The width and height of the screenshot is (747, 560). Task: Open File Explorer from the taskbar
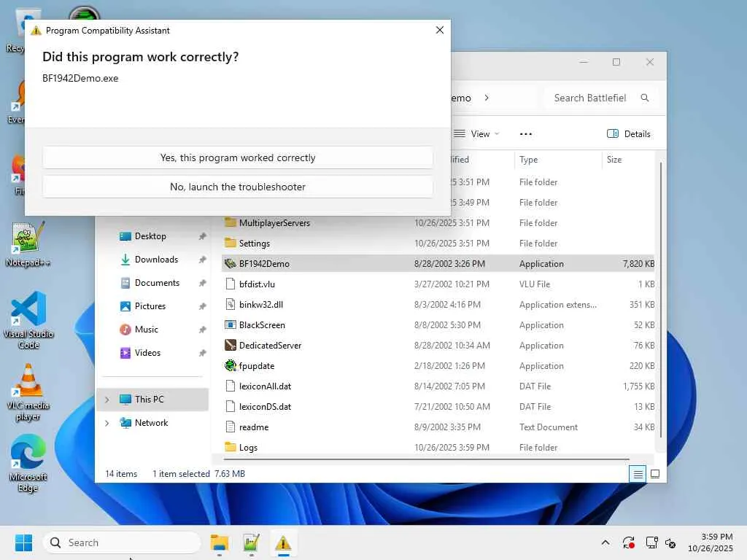(220, 542)
